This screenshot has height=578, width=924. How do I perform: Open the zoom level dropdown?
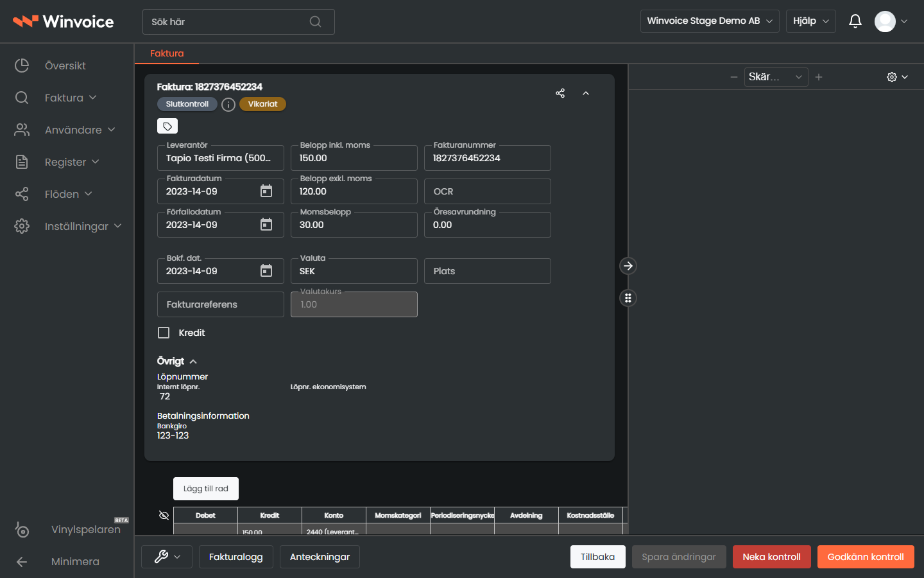coord(776,77)
